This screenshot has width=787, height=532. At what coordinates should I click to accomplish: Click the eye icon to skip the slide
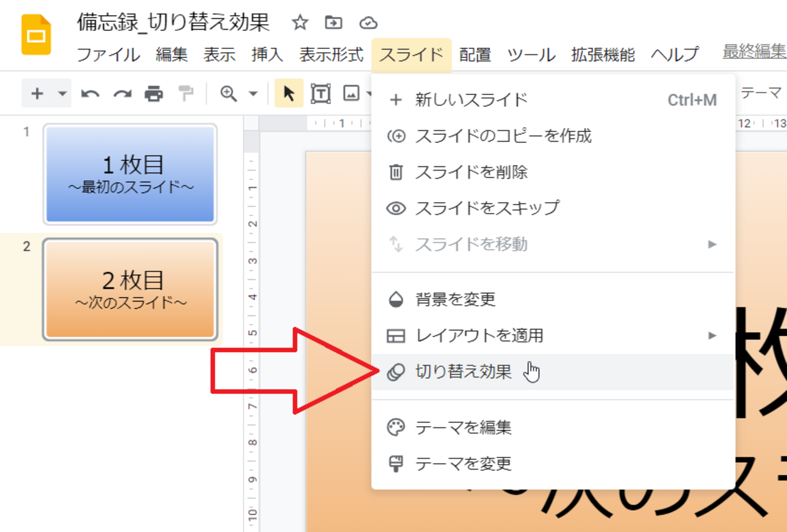[x=396, y=208]
